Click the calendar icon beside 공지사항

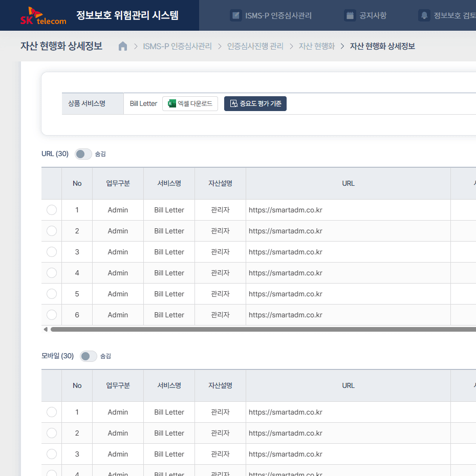tap(350, 15)
